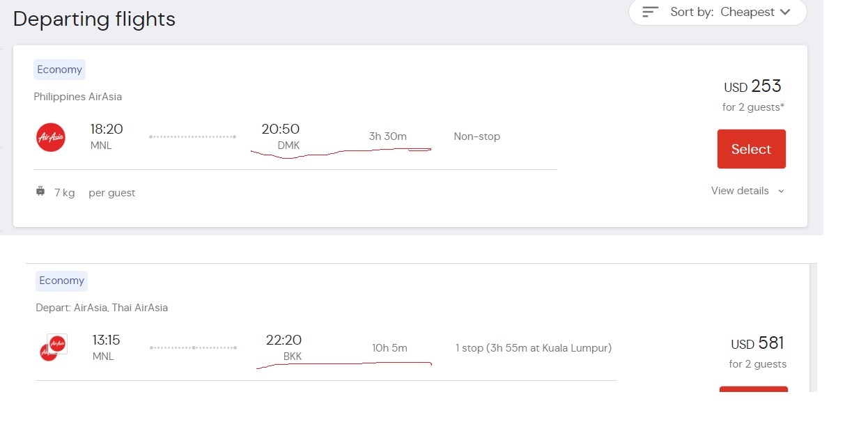Click the sort lines icon

coord(651,12)
